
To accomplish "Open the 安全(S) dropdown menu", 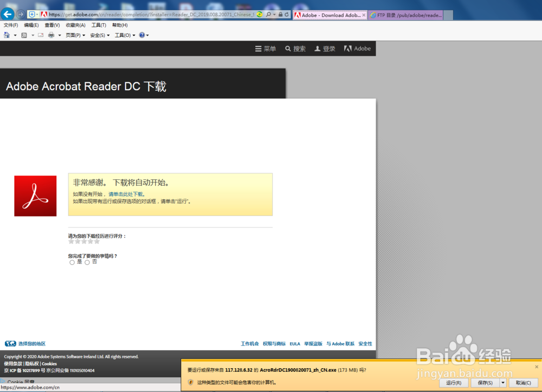I will pyautogui.click(x=99, y=34).
